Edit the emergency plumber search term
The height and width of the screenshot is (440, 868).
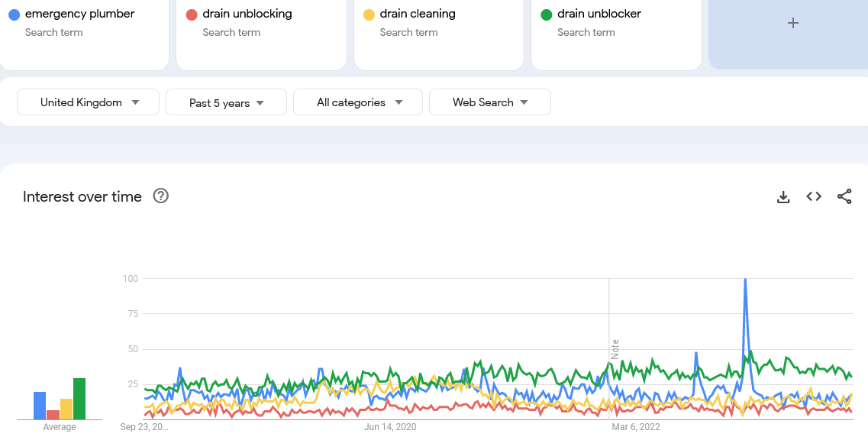[x=80, y=14]
